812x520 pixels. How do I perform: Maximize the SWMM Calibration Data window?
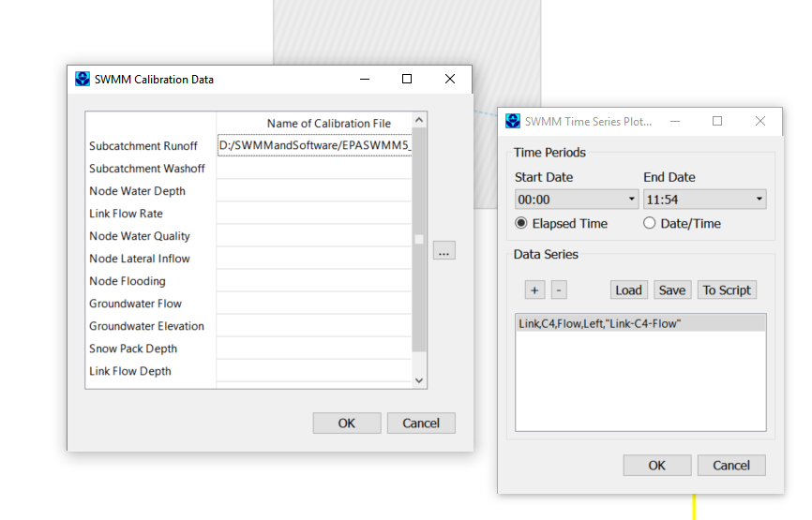tap(407, 79)
